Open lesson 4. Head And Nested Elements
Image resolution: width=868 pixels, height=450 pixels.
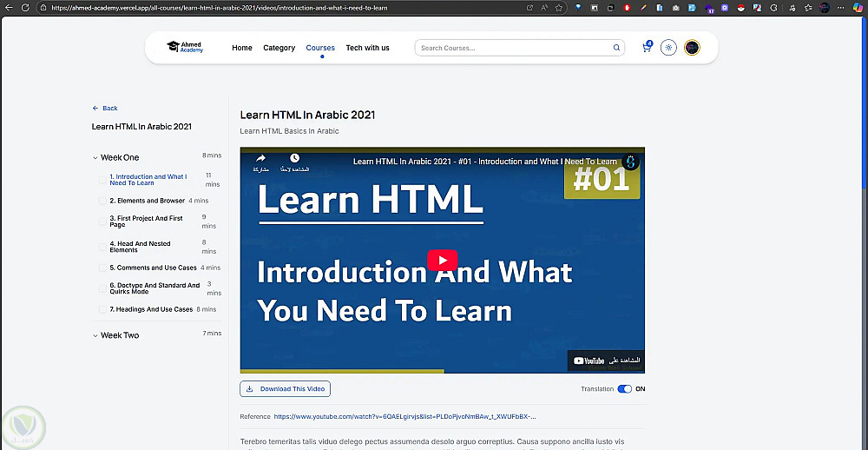[140, 248]
